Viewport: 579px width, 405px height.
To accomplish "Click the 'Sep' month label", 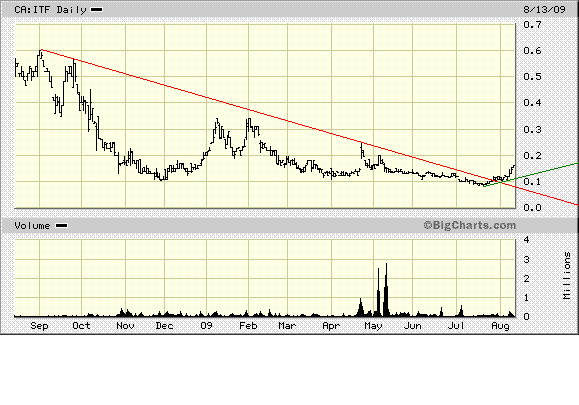I will point(39,326).
